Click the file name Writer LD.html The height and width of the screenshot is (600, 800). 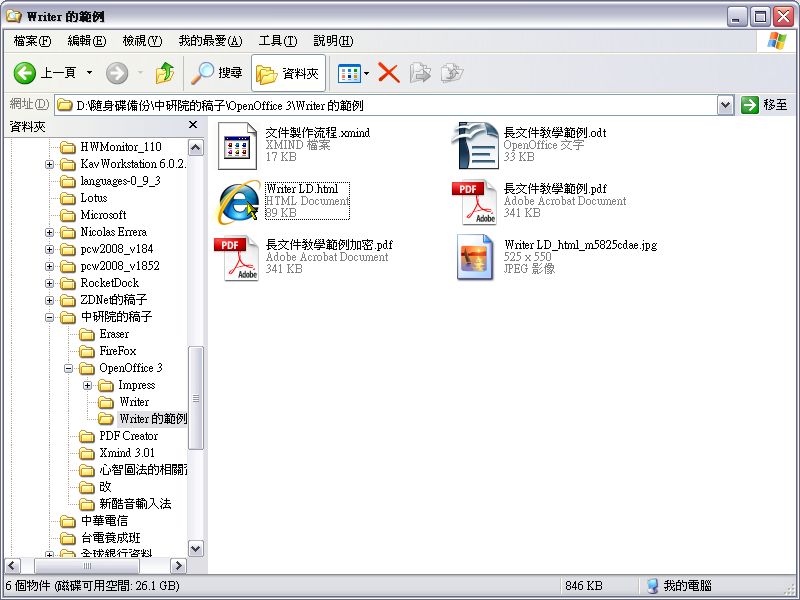(x=302, y=188)
